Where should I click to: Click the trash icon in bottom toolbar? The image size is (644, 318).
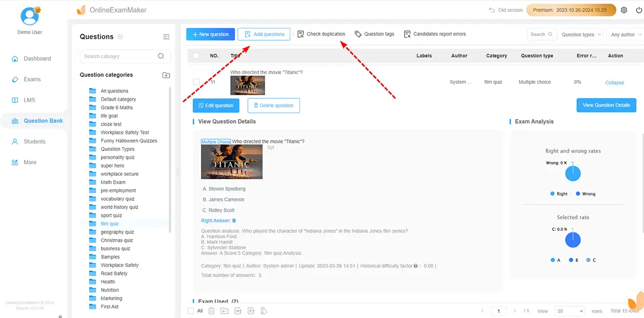[211, 311]
